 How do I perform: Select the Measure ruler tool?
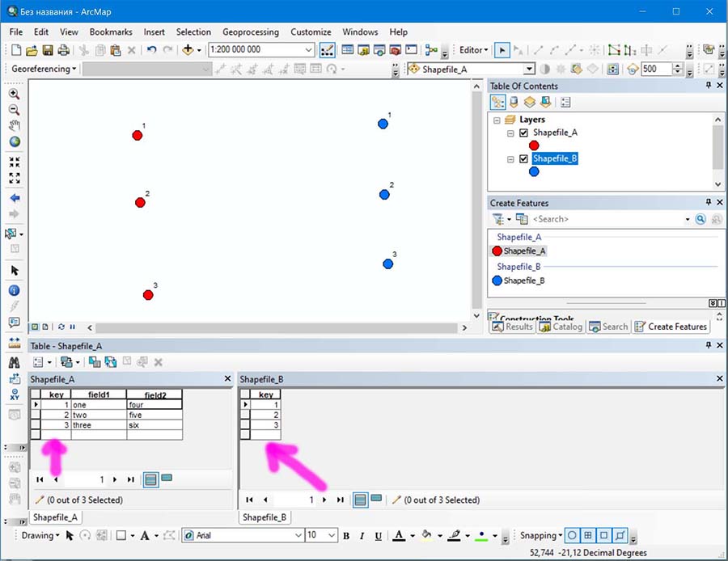click(15, 343)
